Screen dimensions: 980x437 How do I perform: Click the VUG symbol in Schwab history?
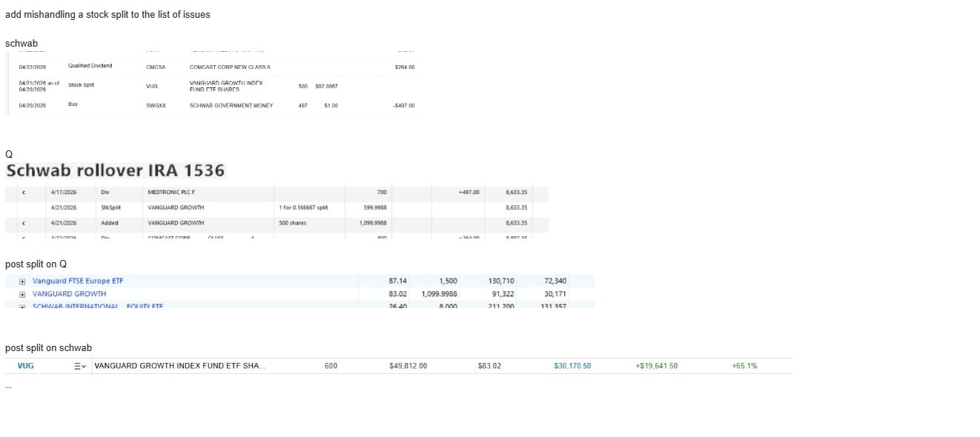pos(152,87)
